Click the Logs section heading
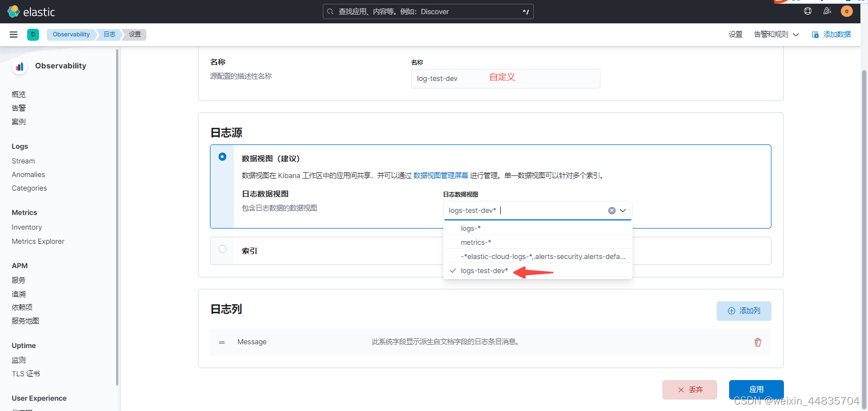 [20, 147]
